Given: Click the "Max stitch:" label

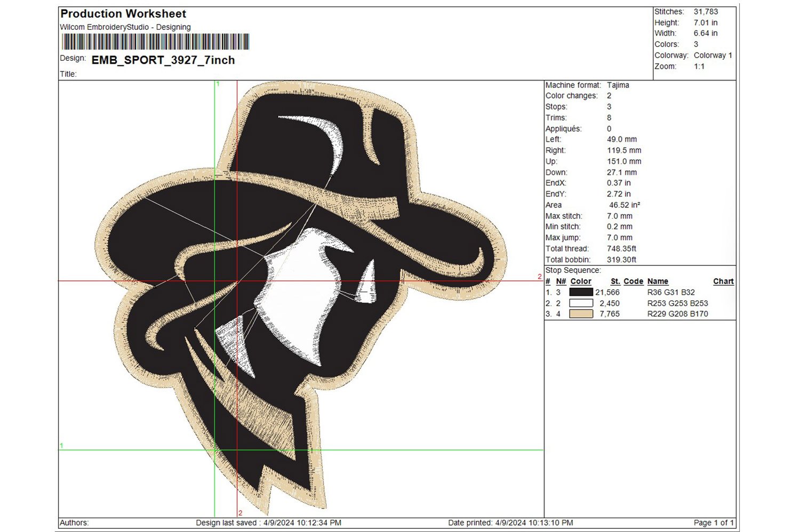Looking at the screenshot, I should tap(564, 216).
